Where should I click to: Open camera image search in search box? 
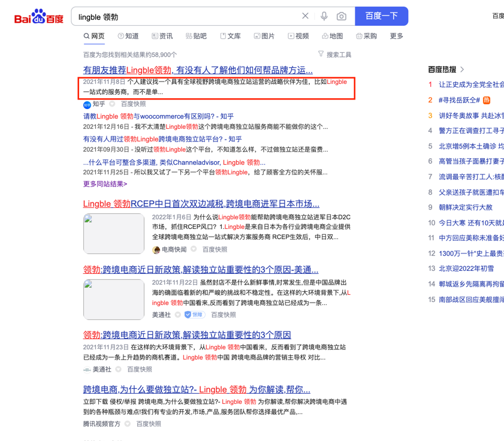[x=340, y=16]
